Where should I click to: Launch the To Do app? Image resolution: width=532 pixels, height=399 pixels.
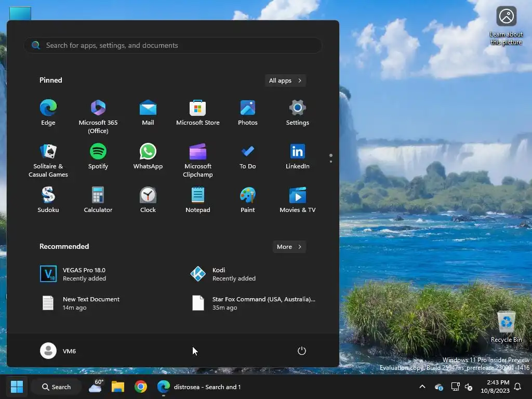pyautogui.click(x=248, y=156)
